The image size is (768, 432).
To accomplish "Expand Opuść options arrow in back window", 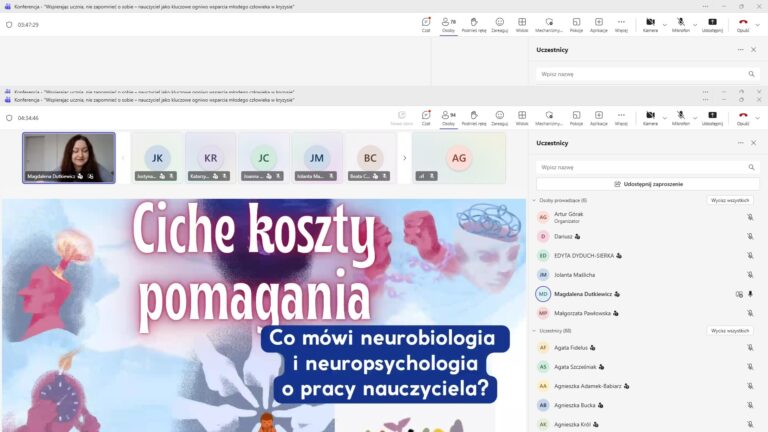I will [x=757, y=24].
